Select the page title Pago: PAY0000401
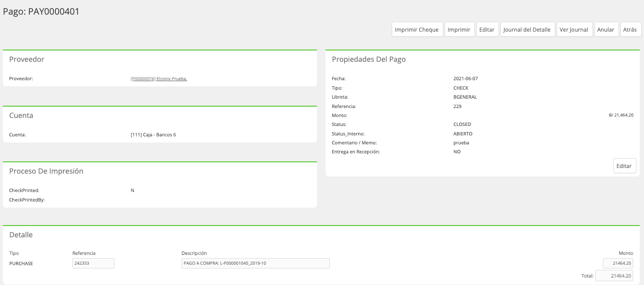Screen dimensions: 644x285 point(41,12)
